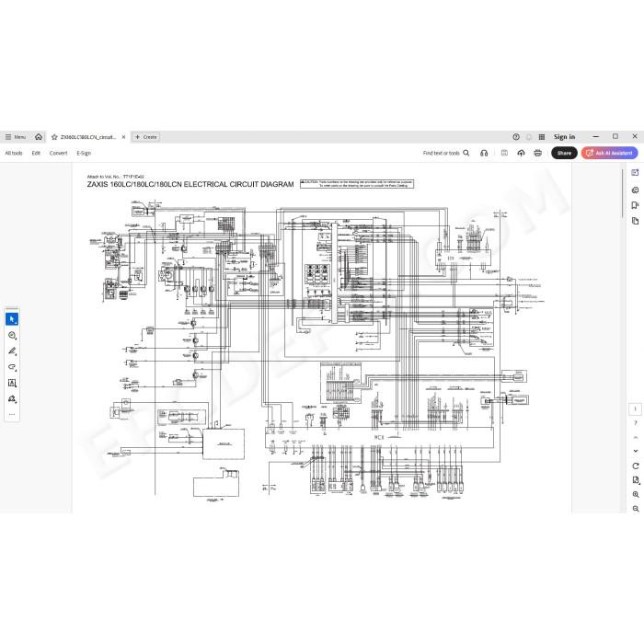Click the CAUTION note box
This screenshot has width=644, height=644.
point(357,184)
